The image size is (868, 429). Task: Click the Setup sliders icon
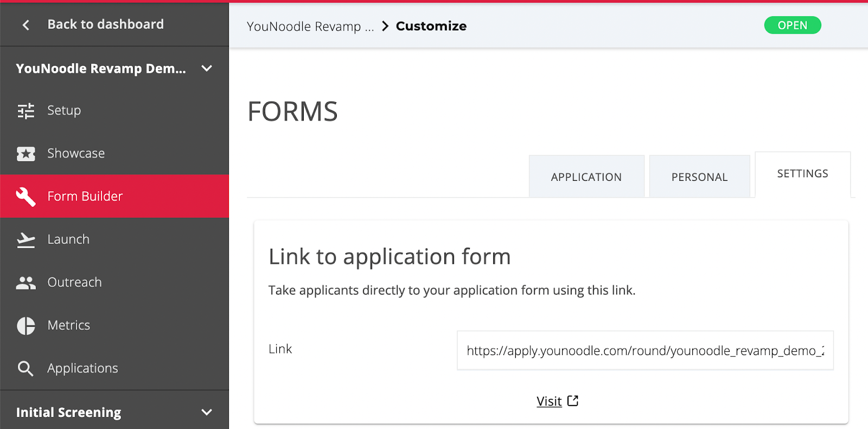(25, 111)
